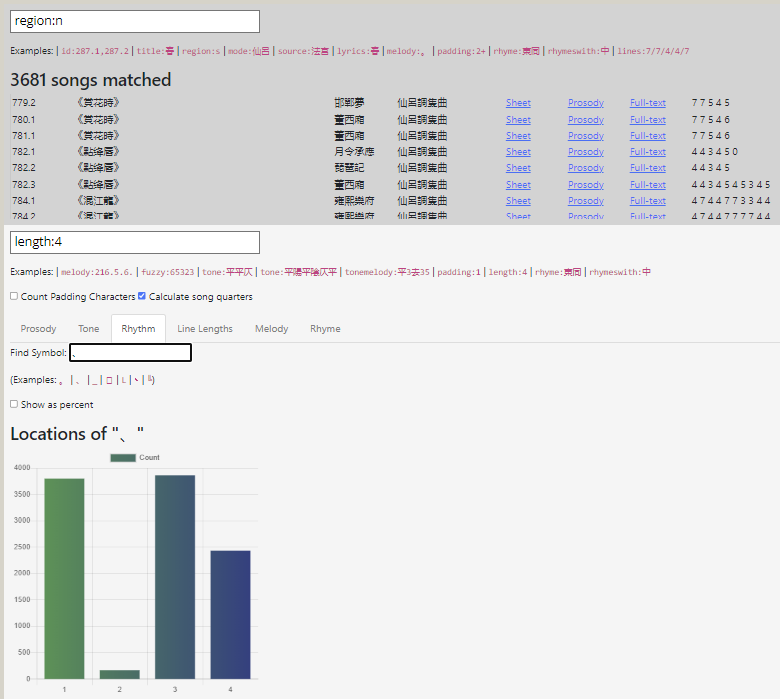This screenshot has height=700, width=780.
Task: Click into the Find Symbol text box
Action: coord(130,353)
